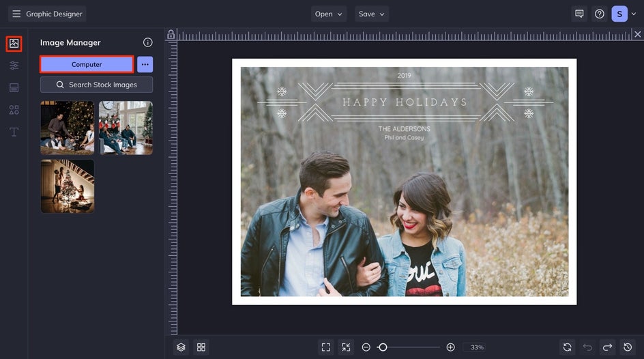
Task: Select the Templates sidebar icon
Action: (14, 87)
